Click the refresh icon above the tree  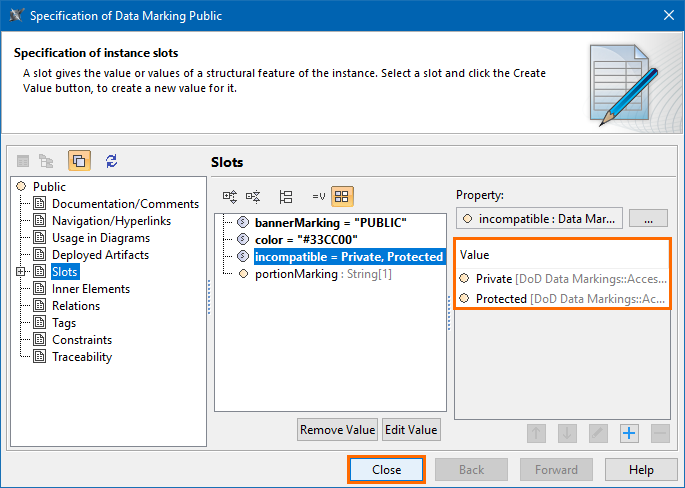tap(111, 161)
